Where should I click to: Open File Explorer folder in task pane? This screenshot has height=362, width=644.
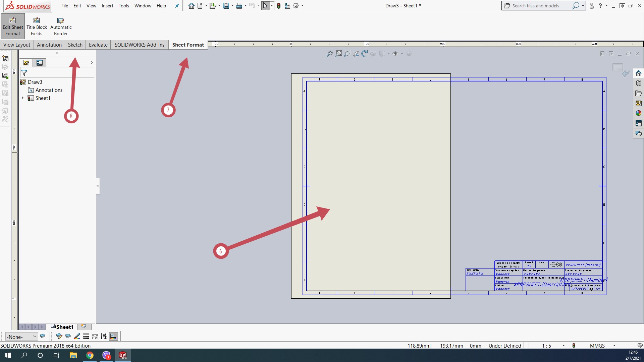[x=639, y=93]
